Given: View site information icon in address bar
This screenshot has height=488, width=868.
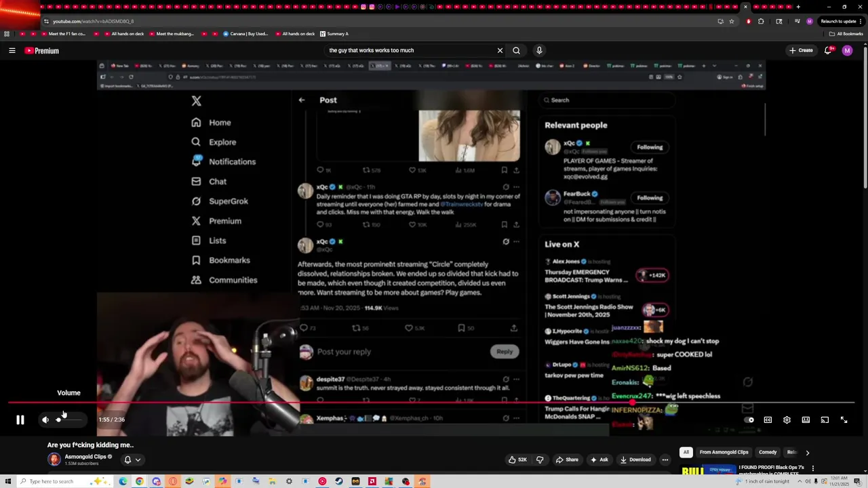Looking at the screenshot, I should click(46, 21).
